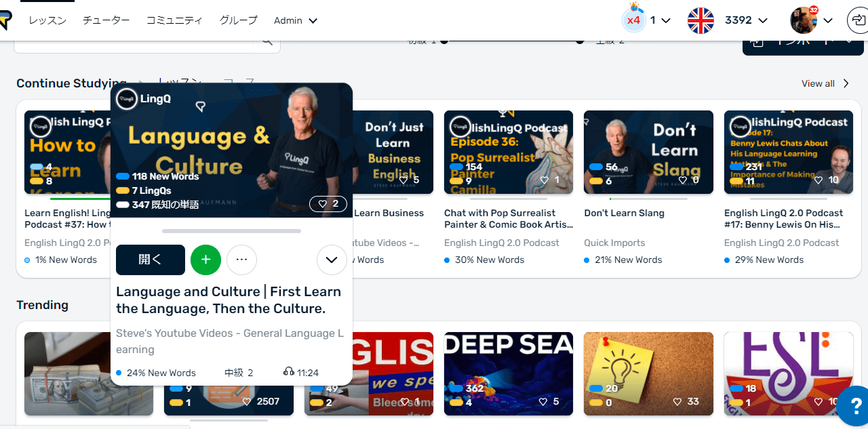Click the 開く open lesson button
Viewport: 868px width, 429px height.
pos(151,260)
